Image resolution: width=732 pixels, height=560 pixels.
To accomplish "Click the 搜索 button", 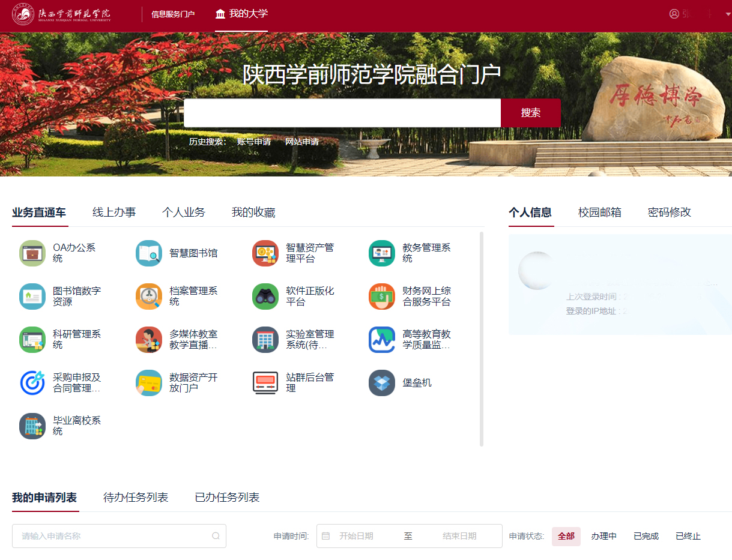I will (x=531, y=113).
